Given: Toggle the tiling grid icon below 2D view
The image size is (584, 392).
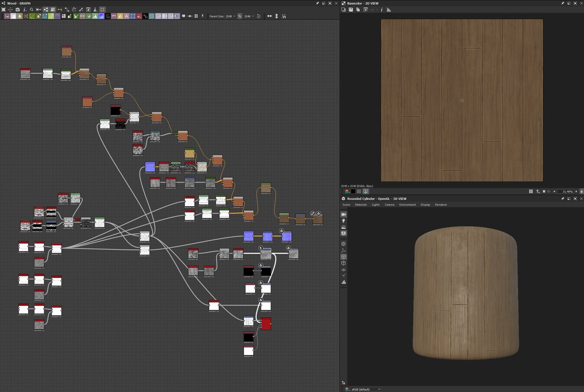Looking at the screenshot, I should click(531, 191).
